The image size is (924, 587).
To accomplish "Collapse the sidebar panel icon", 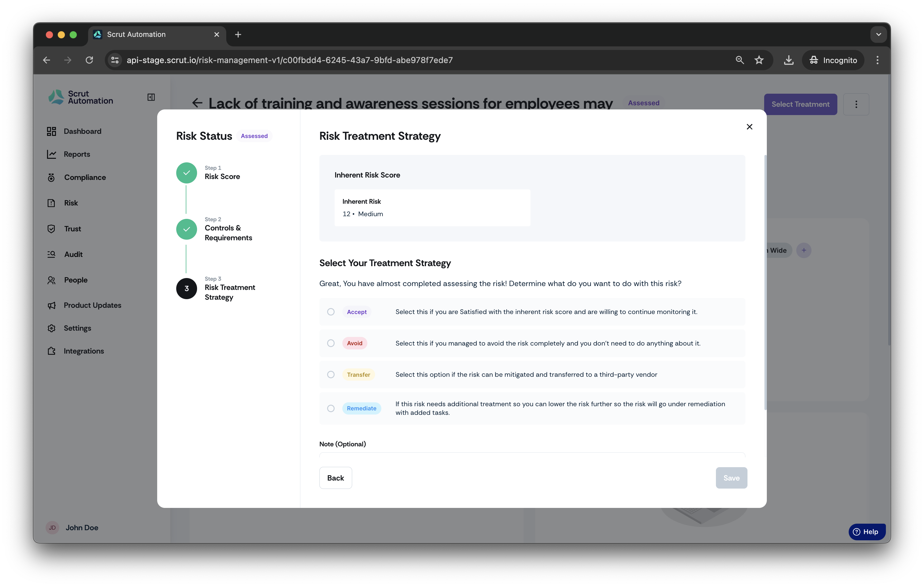I will (x=151, y=97).
